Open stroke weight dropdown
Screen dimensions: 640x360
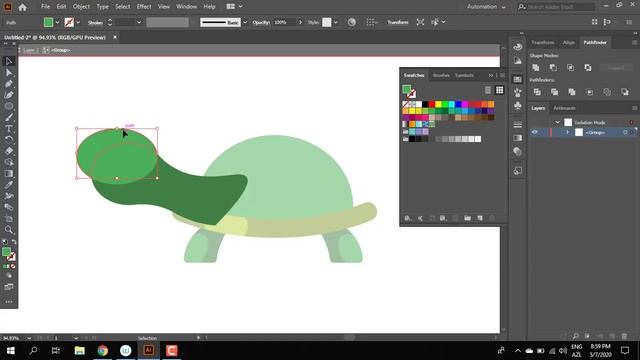pos(139,22)
